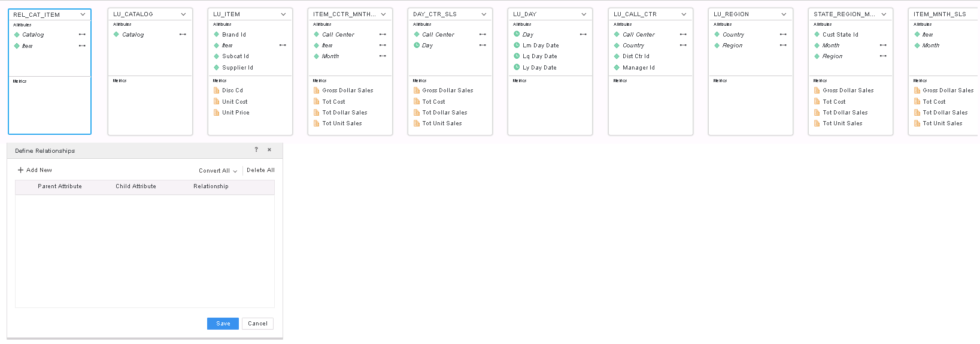Viewport: 980px width, 344px height.
Task: Expand the LU_CATALOG table menu
Action: (x=183, y=14)
